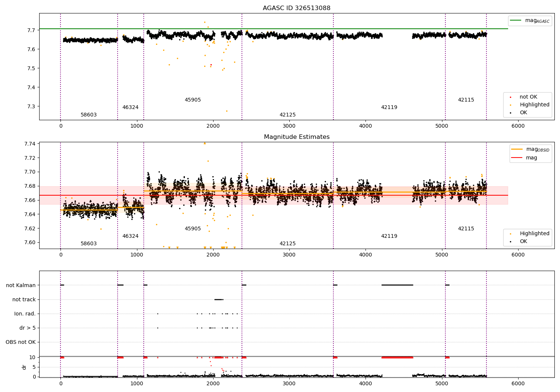Screen dimensions: 560x392
Task: Click the 7.7 y-axis tick in top plot
Action: [32, 30]
